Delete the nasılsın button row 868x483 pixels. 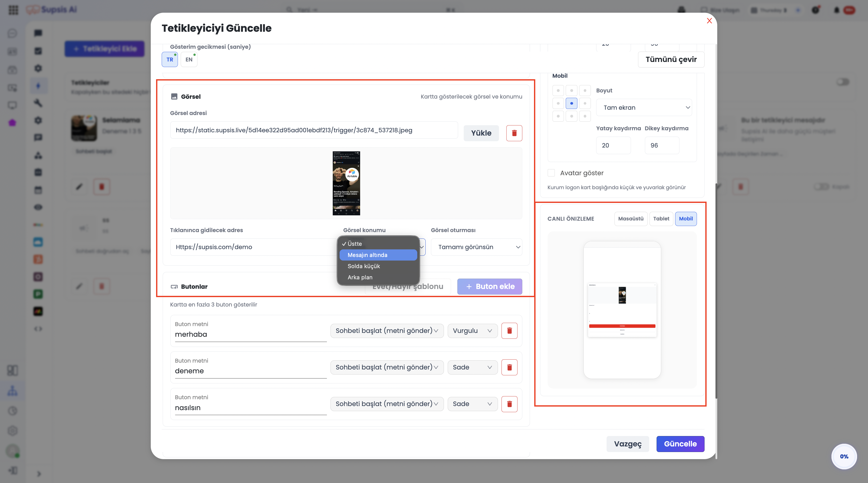(509, 404)
